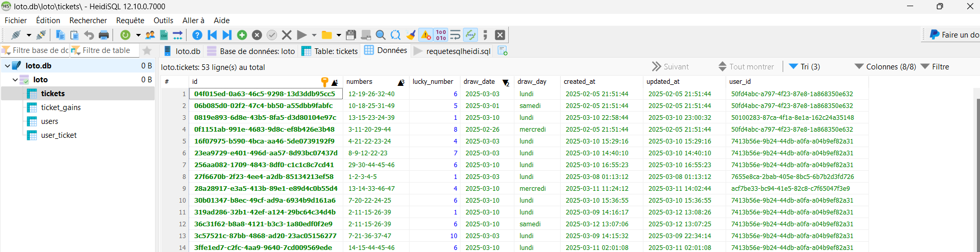Click the print icon
This screenshot has height=252, width=980.
(x=104, y=35)
